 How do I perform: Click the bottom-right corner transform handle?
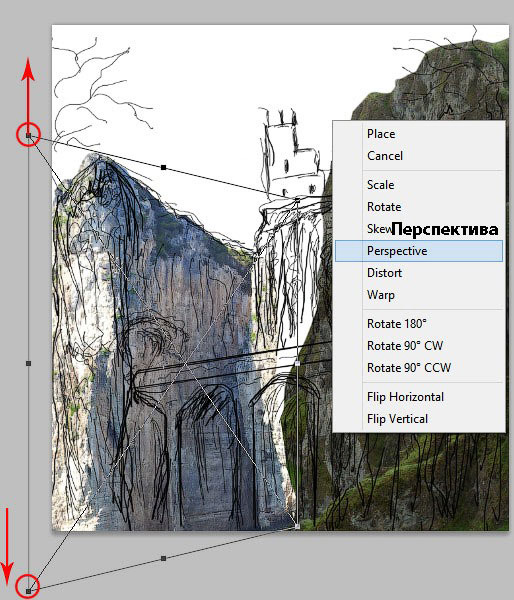point(297,527)
